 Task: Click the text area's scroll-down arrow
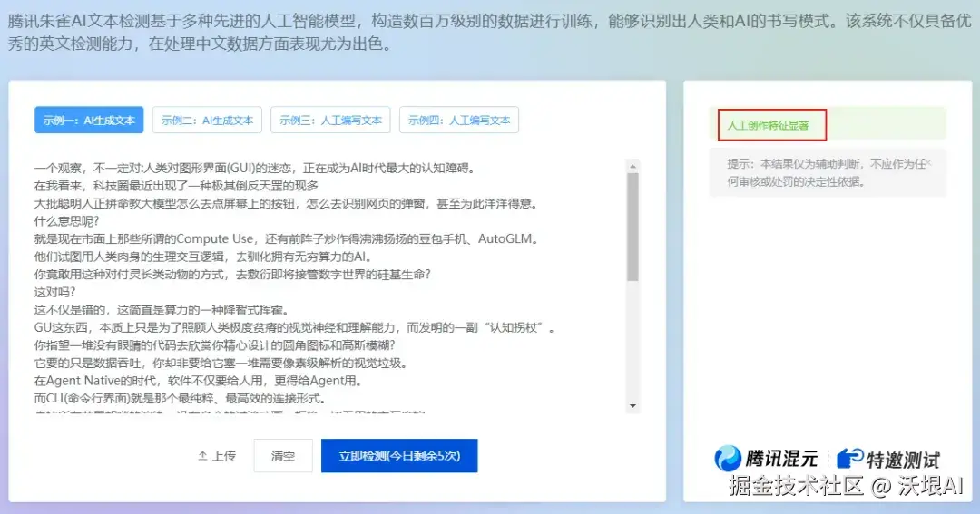pos(632,406)
